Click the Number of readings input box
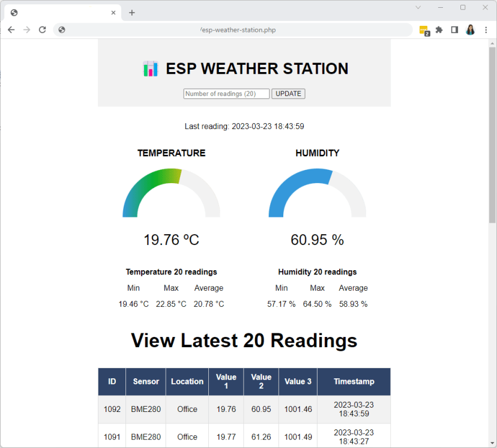Viewport: 497px width, 448px height. point(226,94)
